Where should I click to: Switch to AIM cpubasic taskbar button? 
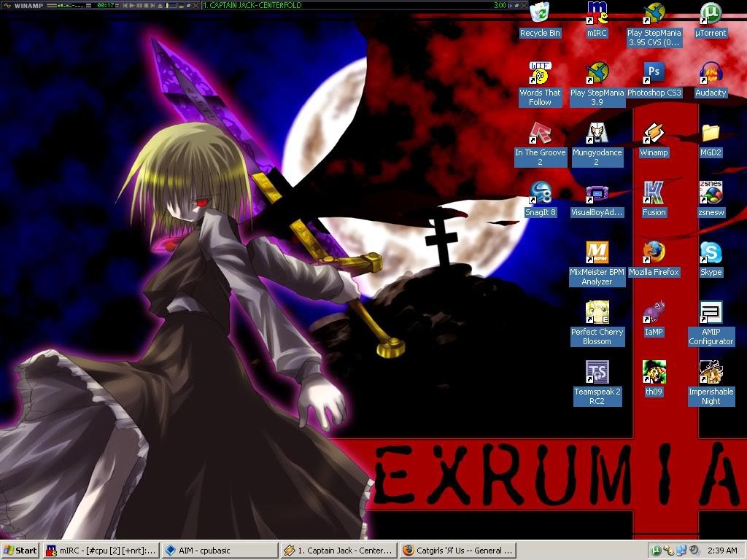[x=220, y=551]
